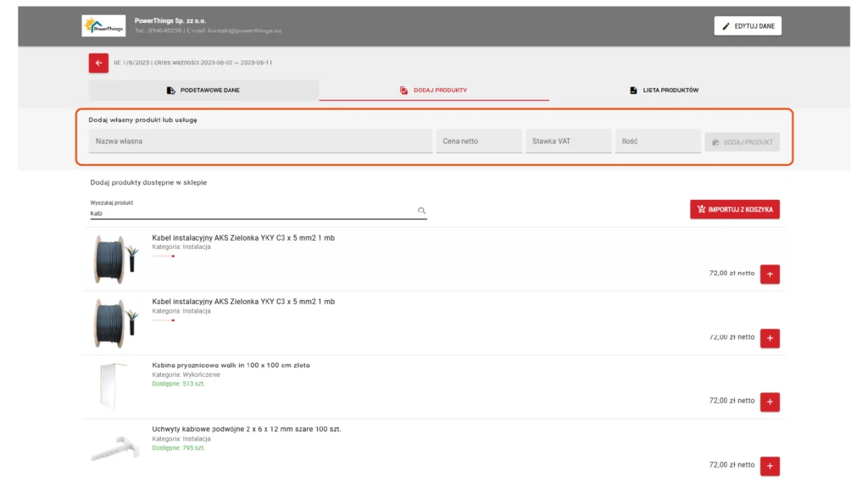Click the search magnifier icon

click(421, 211)
